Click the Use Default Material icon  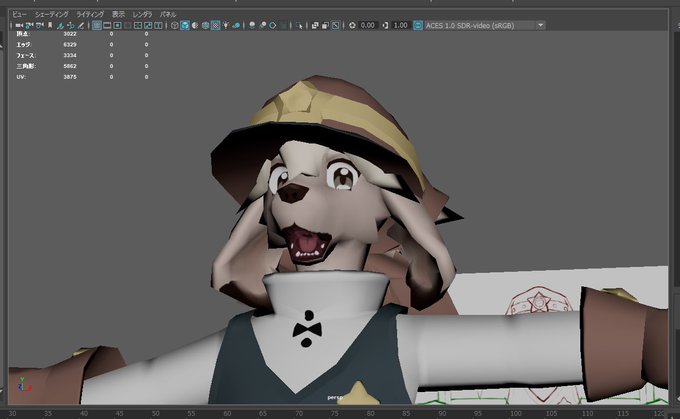click(195, 26)
